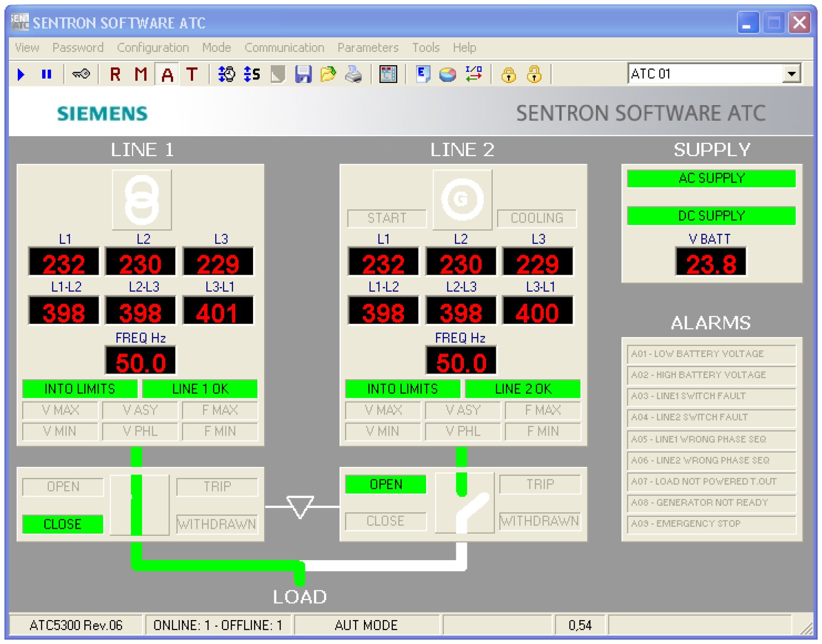Click alarm A09 - EMERGENCY STOP
Image resolution: width=822 pixels, height=644 pixels.
711,524
